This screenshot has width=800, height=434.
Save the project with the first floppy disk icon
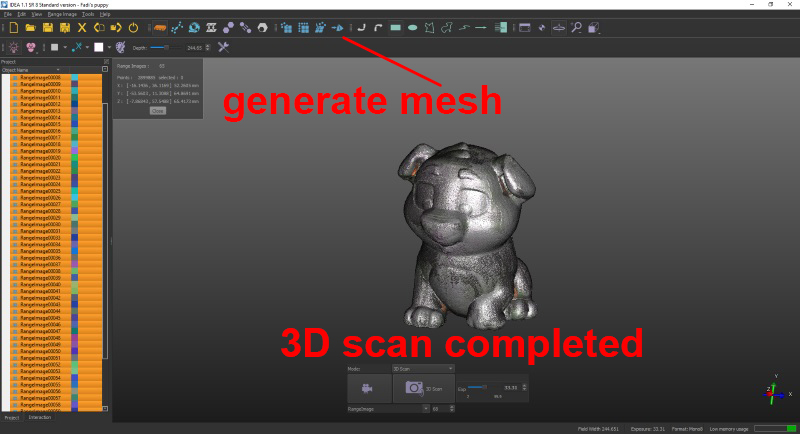click(48, 28)
